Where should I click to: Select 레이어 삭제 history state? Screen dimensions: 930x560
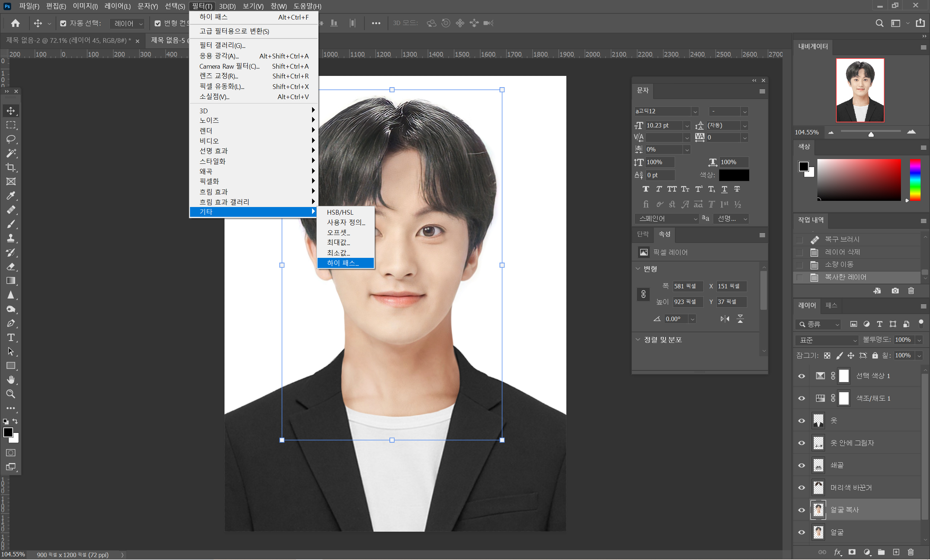tap(842, 252)
